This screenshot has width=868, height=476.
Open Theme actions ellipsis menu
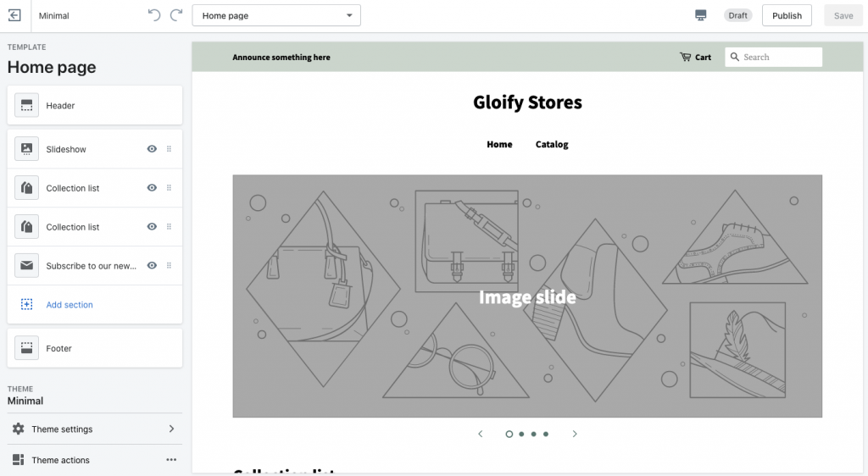171,460
